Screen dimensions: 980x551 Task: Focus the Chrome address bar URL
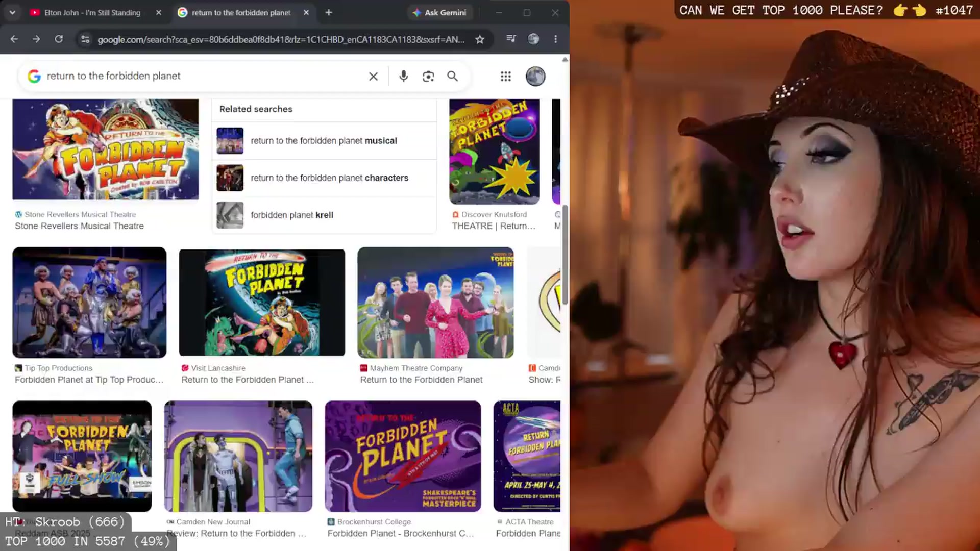pos(281,39)
